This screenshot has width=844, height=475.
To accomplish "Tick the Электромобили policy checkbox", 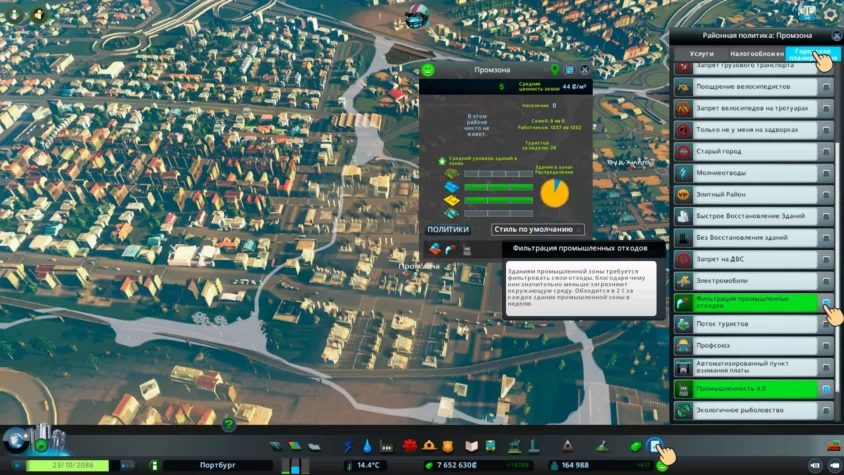I will pyautogui.click(x=826, y=281).
